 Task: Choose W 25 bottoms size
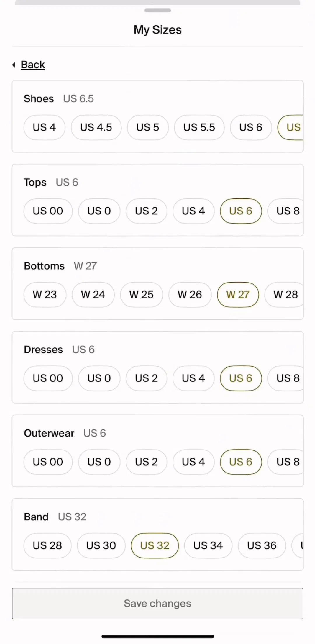tap(141, 295)
